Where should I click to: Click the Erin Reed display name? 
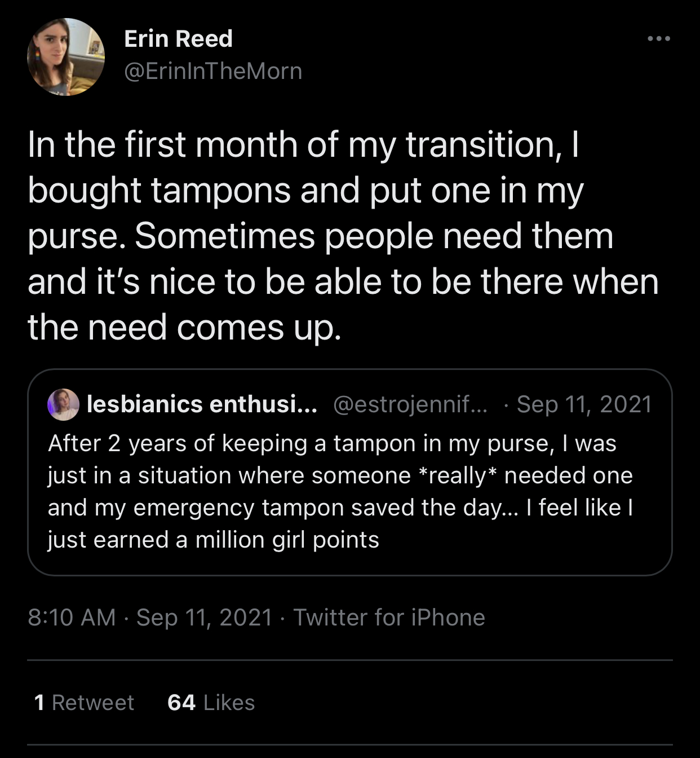click(178, 39)
